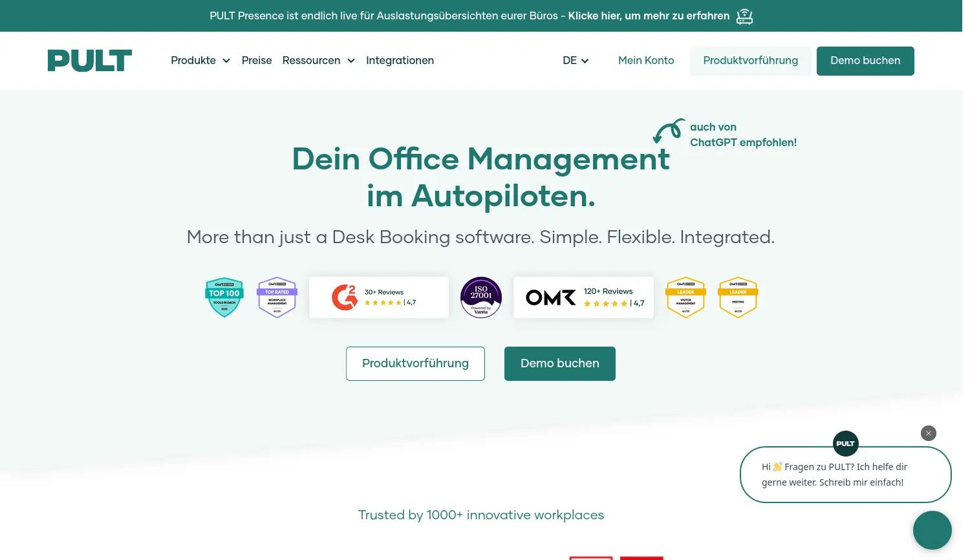Image resolution: width=970 pixels, height=560 pixels.
Task: Click the OMR reviews badge
Action: [x=583, y=297]
